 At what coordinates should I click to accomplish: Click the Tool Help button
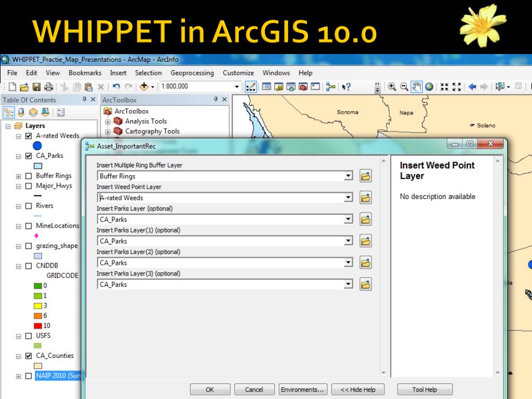(424, 390)
